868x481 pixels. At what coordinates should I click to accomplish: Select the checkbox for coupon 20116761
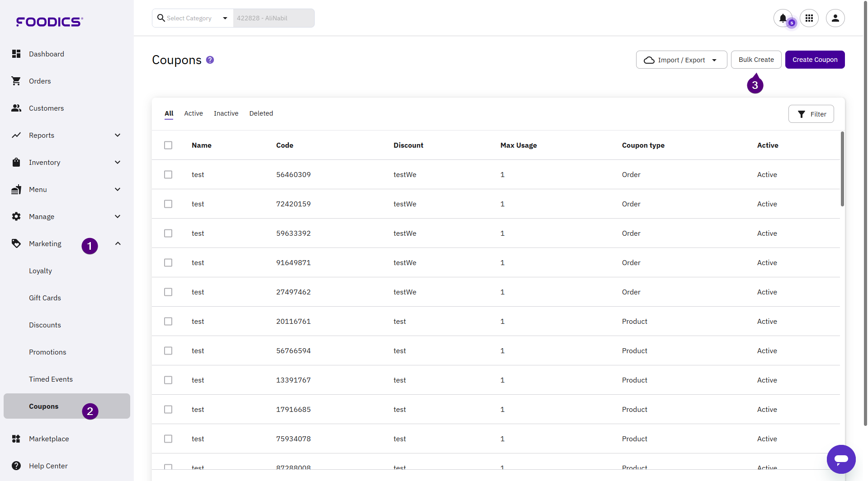click(x=168, y=322)
